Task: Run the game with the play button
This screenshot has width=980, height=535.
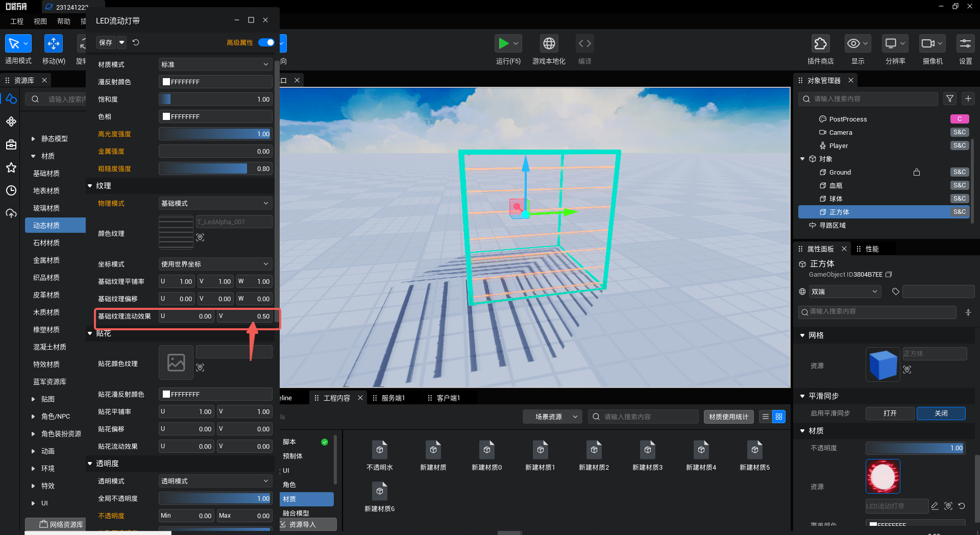Action: tap(504, 43)
